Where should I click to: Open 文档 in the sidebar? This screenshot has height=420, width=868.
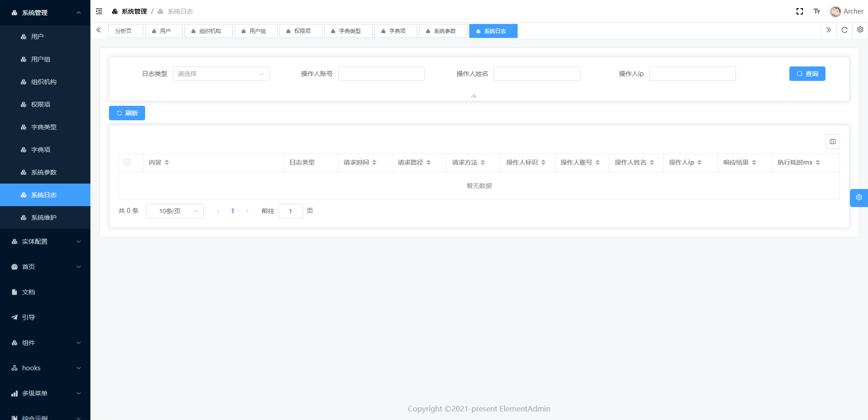point(45,292)
